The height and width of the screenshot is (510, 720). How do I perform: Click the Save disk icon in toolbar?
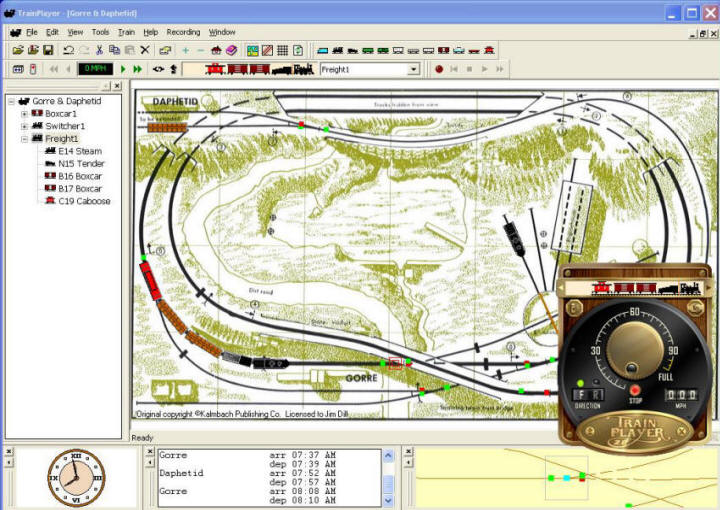pyautogui.click(x=48, y=50)
